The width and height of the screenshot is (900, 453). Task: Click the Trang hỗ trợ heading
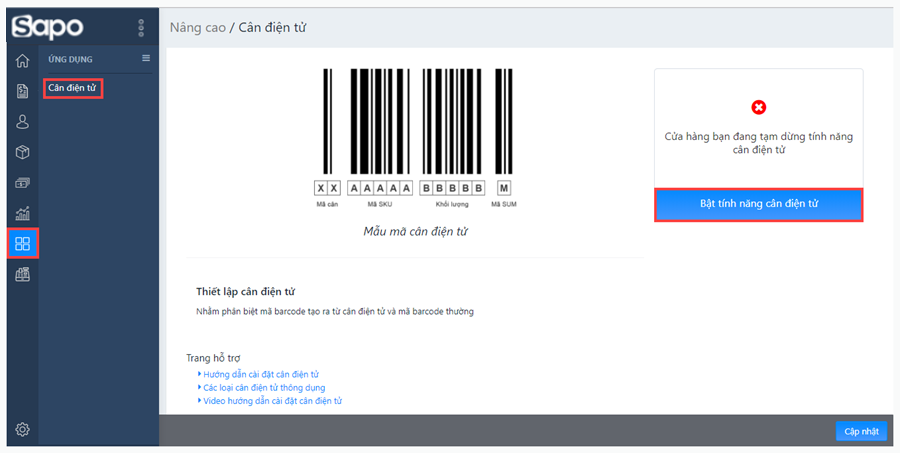pyautogui.click(x=213, y=358)
